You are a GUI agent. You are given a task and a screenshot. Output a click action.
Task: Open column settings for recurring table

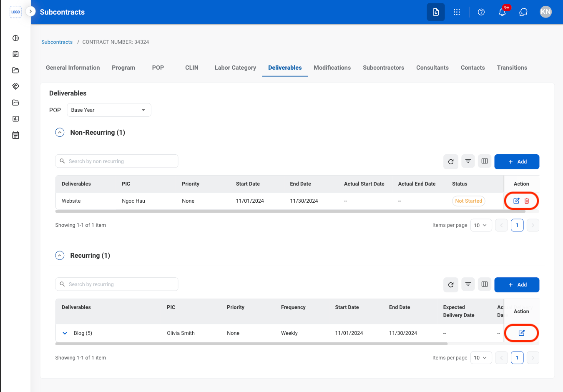(x=485, y=284)
